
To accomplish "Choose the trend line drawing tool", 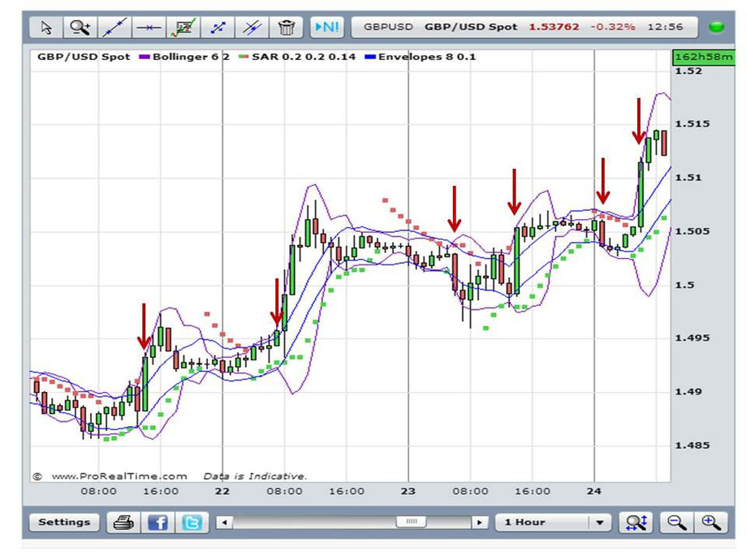I will pos(114,28).
